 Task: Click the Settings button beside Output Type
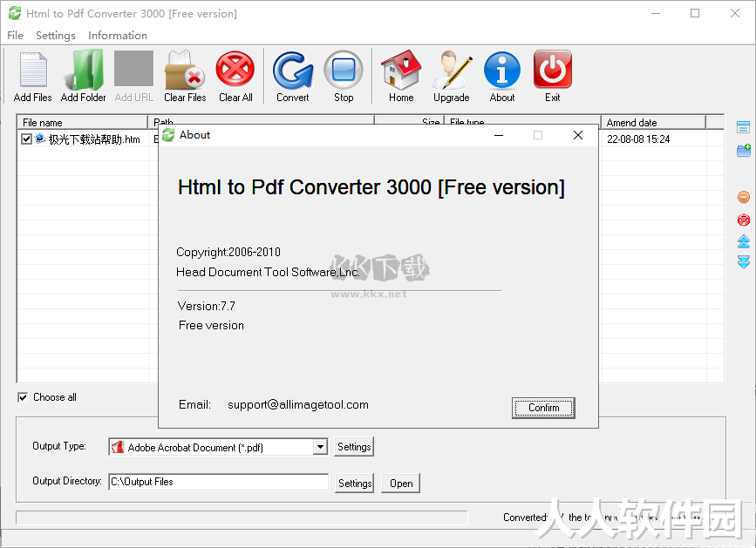(354, 447)
